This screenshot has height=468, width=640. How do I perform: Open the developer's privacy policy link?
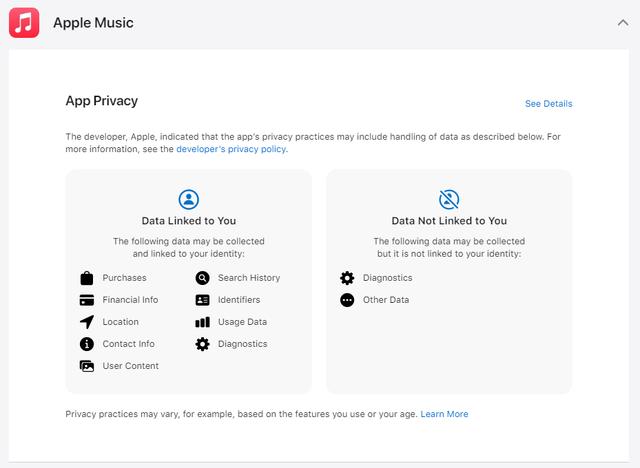pos(231,149)
